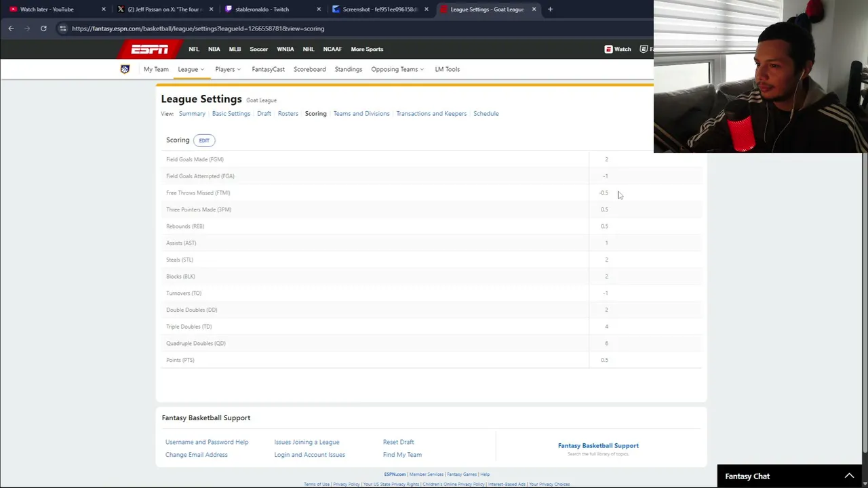The width and height of the screenshot is (868, 488).
Task: Reload the page with the refresh icon
Action: [x=43, y=28]
